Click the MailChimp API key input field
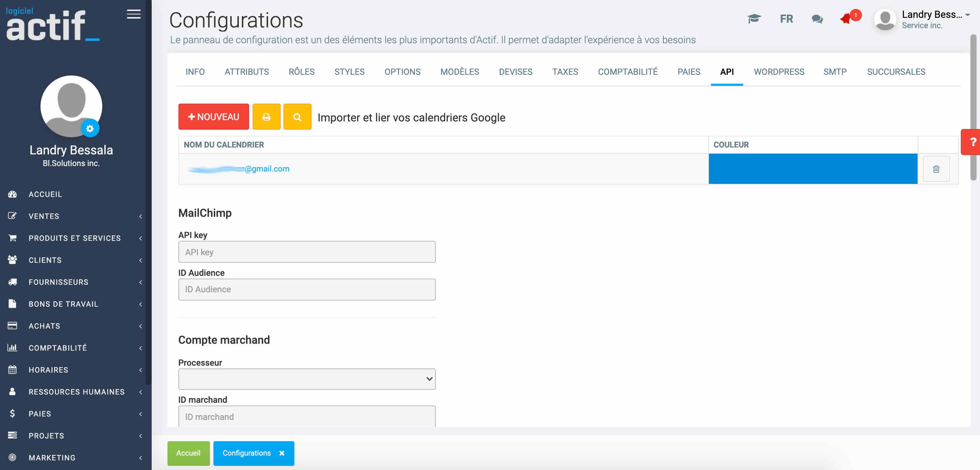Screen dimensions: 980x470 (307, 252)
